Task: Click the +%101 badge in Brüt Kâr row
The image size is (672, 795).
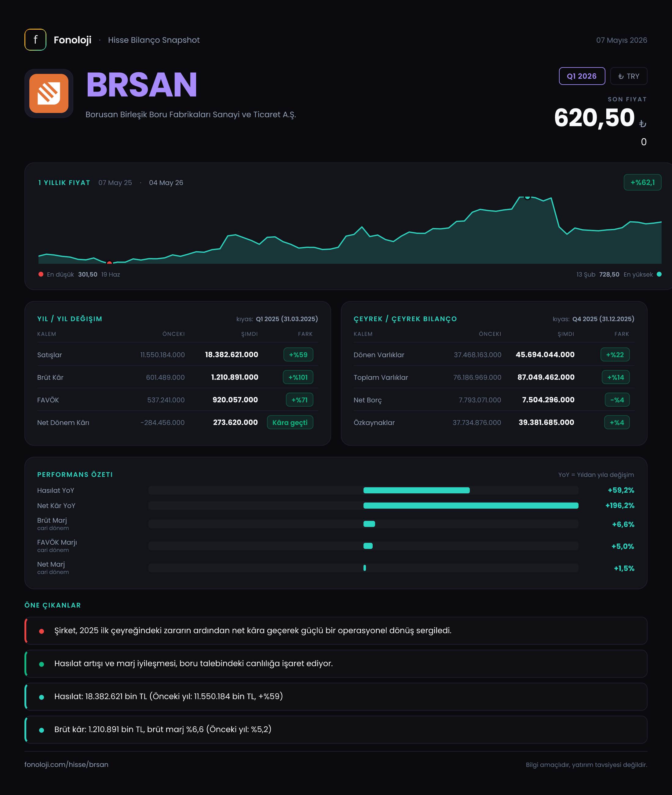Action: (298, 377)
